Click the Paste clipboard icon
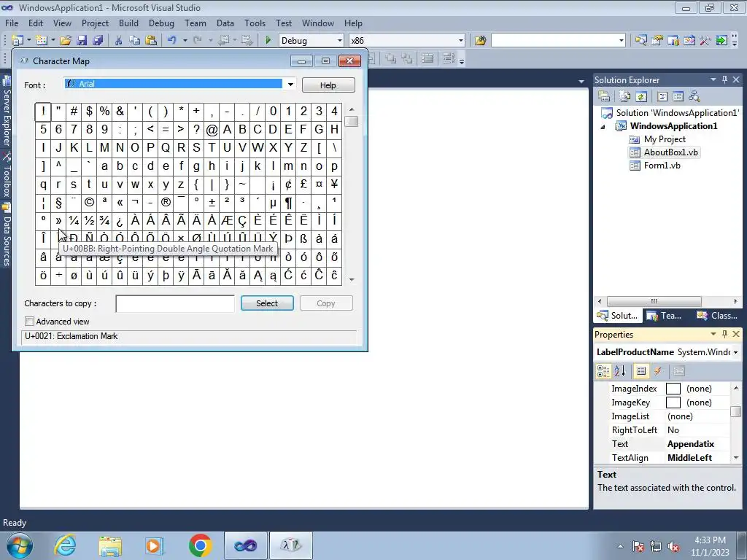The image size is (747, 560). click(x=151, y=41)
